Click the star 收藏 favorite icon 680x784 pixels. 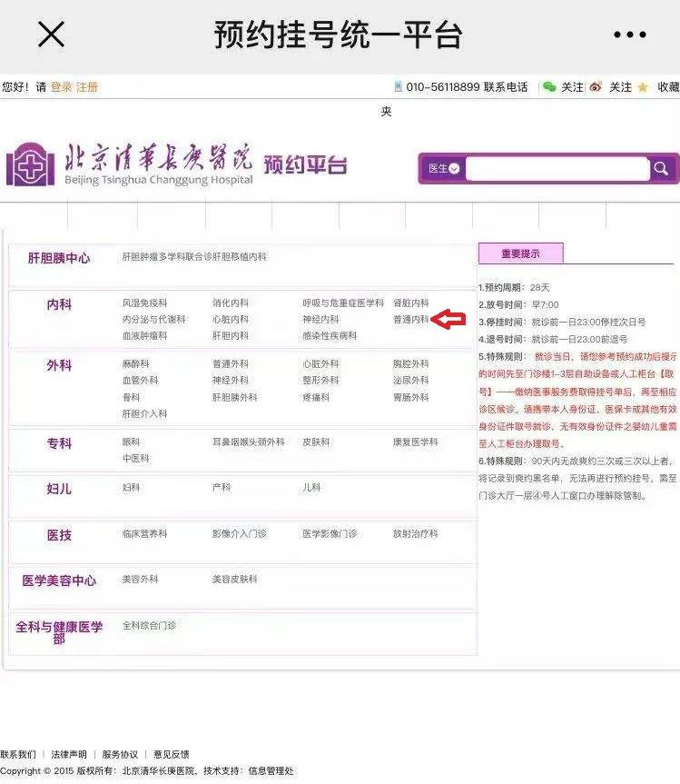(x=643, y=87)
